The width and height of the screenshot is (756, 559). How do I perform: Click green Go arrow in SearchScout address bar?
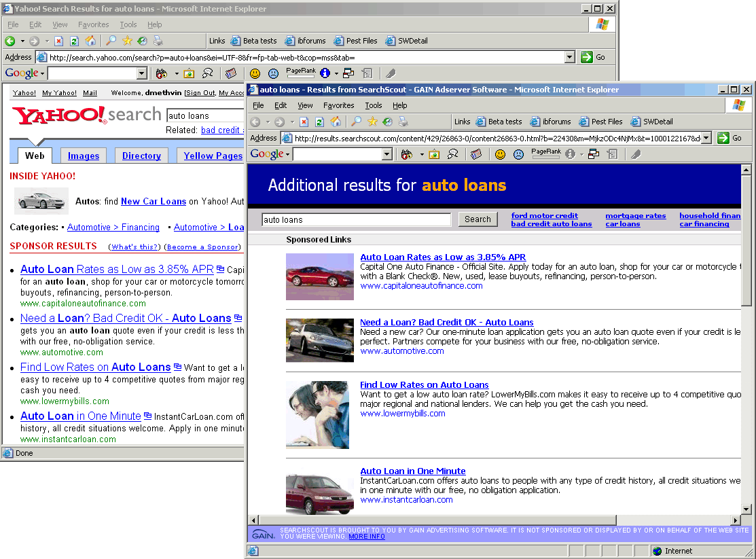click(x=723, y=138)
